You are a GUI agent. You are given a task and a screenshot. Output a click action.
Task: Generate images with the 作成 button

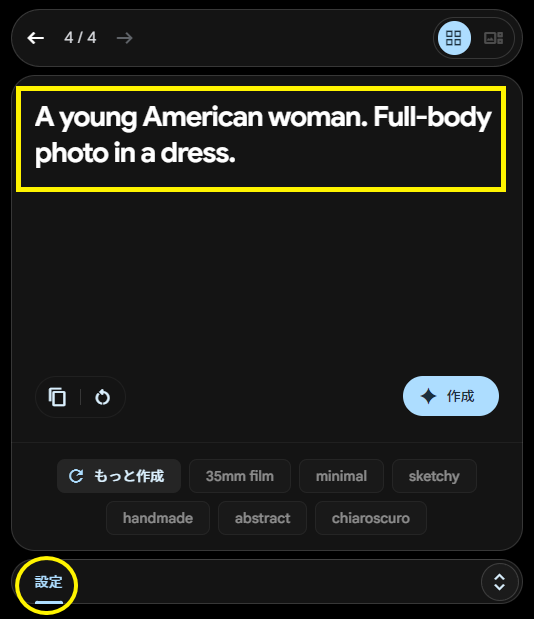451,396
